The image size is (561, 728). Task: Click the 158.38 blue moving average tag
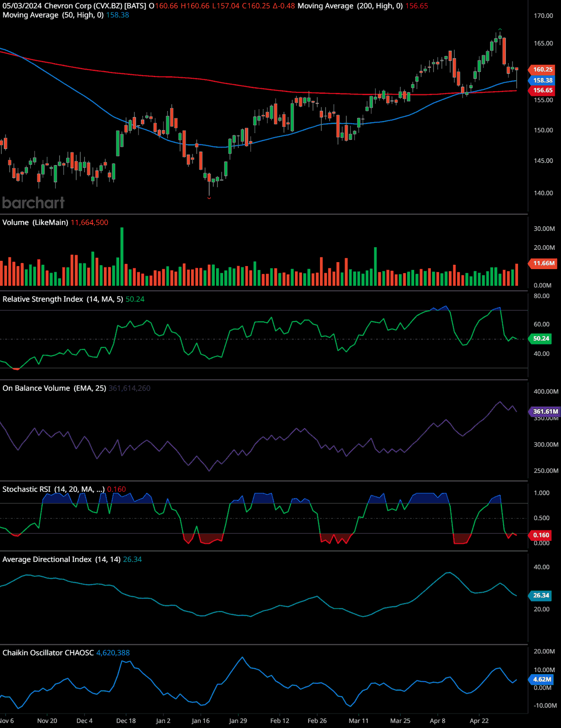542,80
